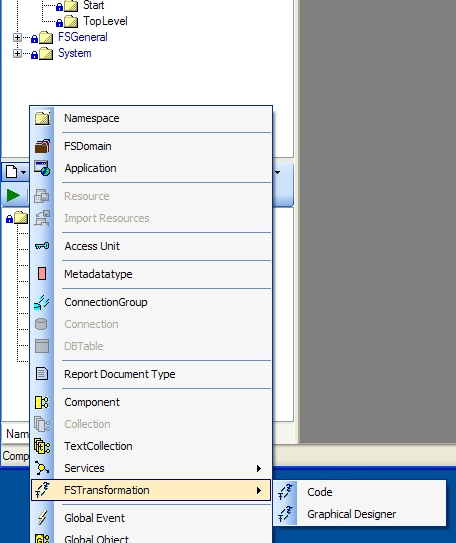Click the ConnectionGroup icon

coord(42,302)
